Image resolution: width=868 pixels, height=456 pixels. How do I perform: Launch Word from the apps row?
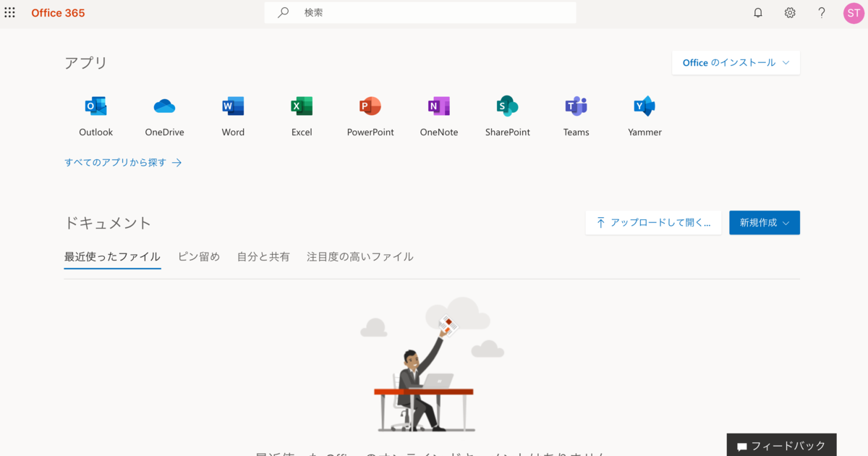coord(233,117)
